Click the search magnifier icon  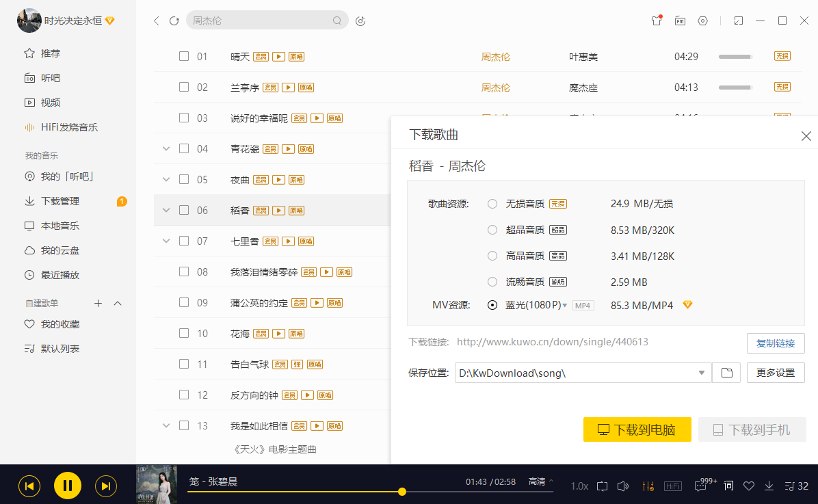pos(337,21)
